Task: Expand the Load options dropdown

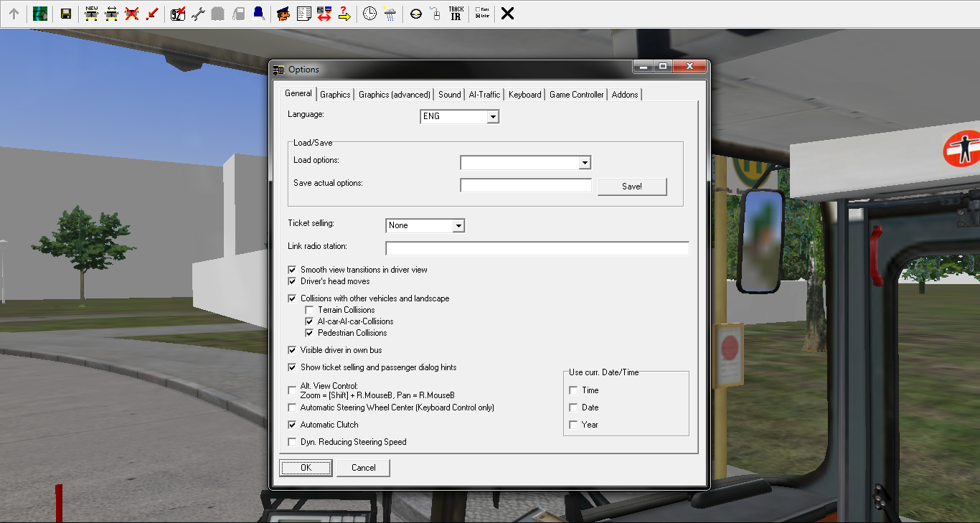Action: 585,163
